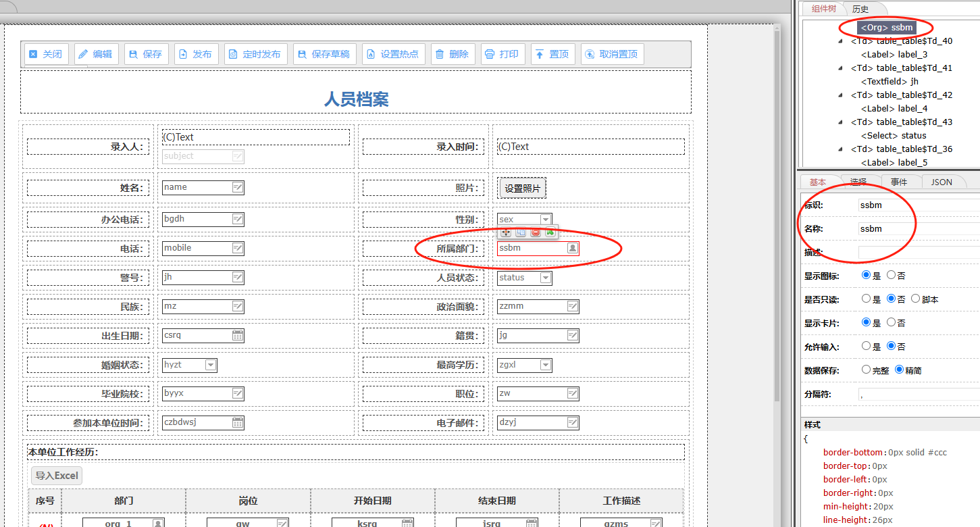Click the 分隔符 input field
Viewport: 980px width, 527px height.
point(919,395)
